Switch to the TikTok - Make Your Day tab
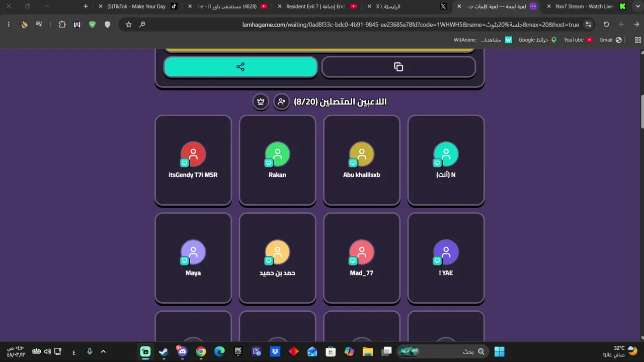 (x=136, y=7)
